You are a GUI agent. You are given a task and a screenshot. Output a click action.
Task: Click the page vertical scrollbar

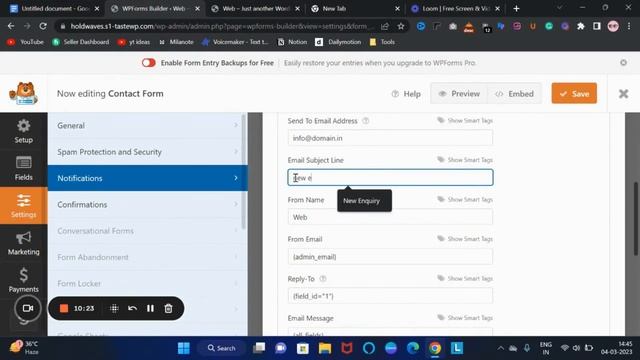[x=636, y=218]
